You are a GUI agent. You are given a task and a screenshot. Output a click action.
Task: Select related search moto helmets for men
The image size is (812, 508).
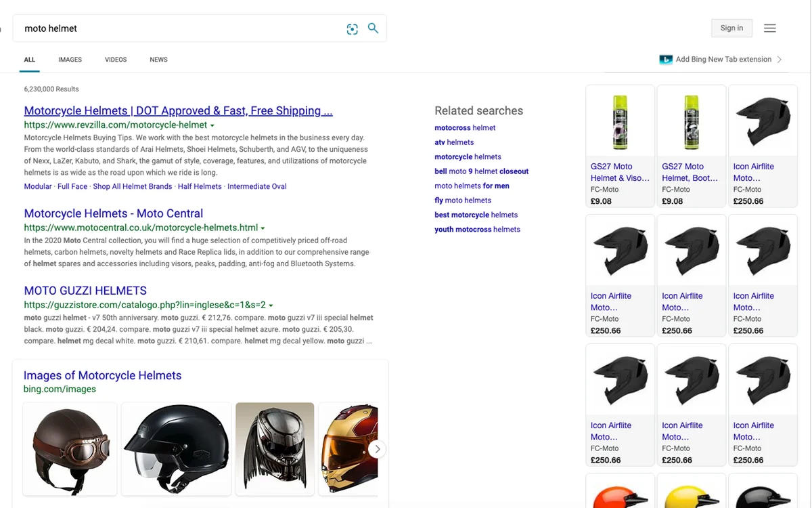pyautogui.click(x=472, y=186)
